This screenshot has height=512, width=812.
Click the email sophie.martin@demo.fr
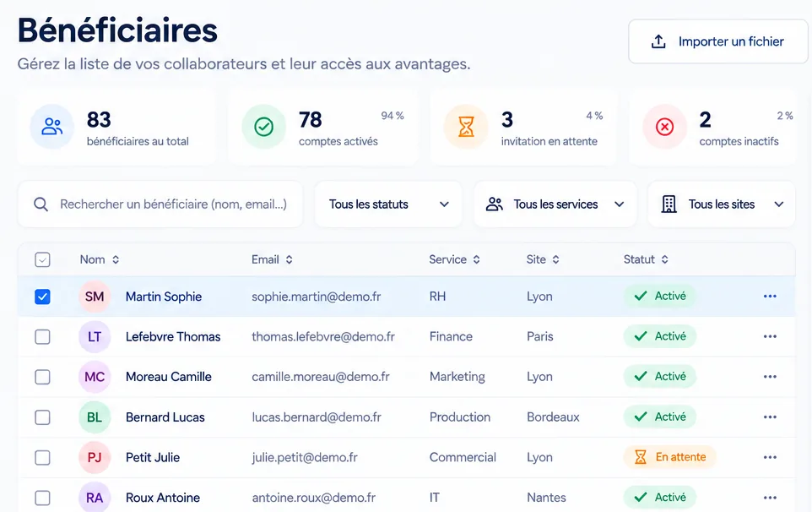point(317,297)
